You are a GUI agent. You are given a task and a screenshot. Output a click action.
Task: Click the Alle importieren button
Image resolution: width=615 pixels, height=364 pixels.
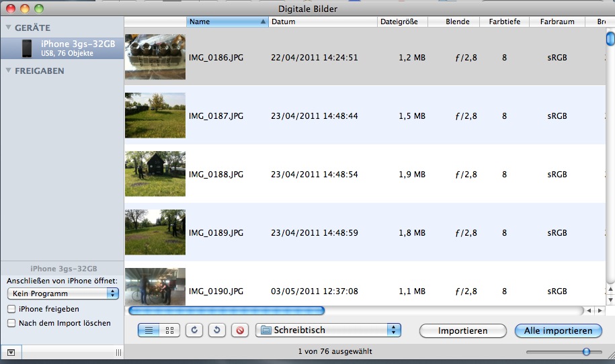558,330
